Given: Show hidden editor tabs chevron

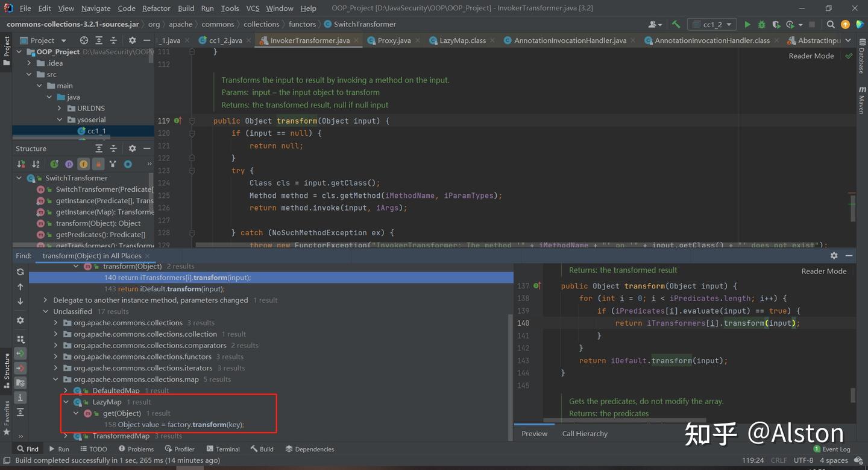Looking at the screenshot, I should 849,40.
